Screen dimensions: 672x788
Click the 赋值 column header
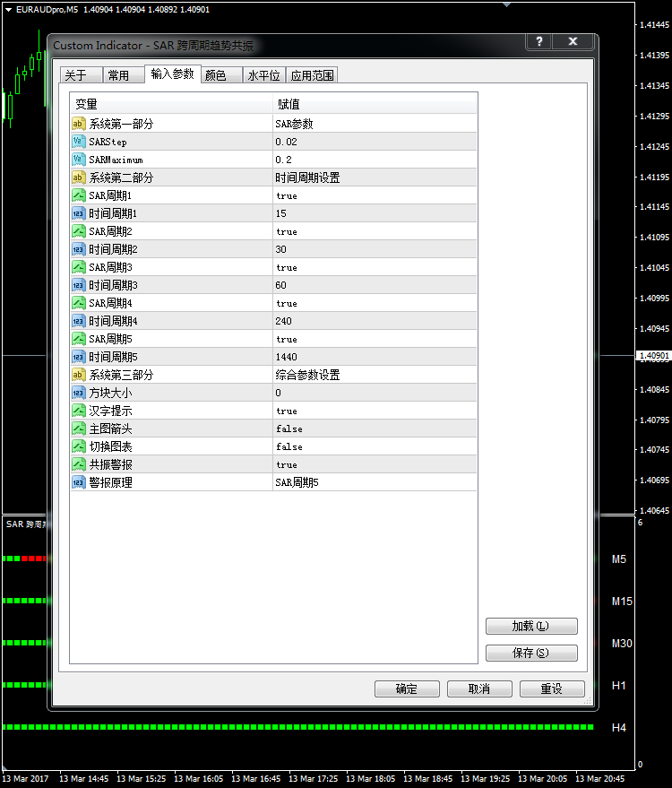coord(375,104)
